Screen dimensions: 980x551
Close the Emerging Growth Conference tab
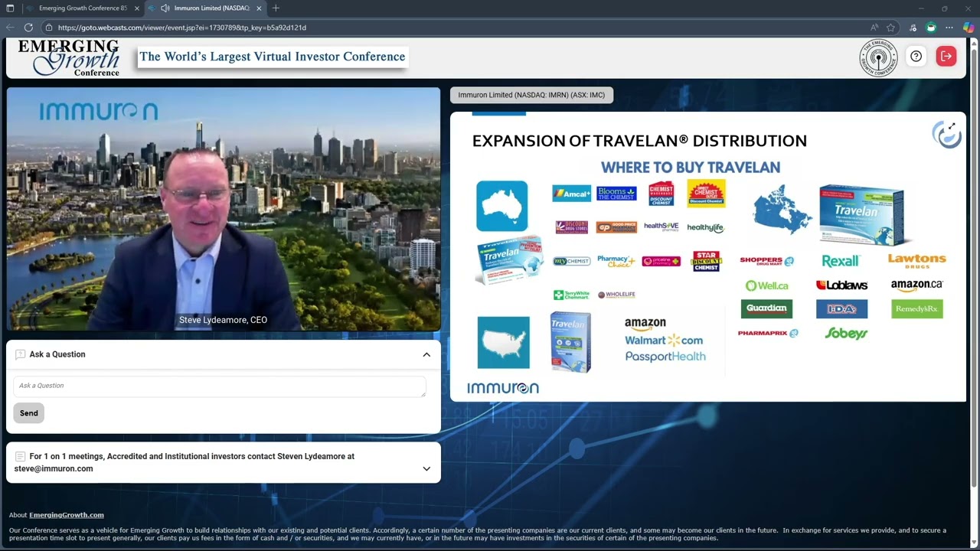[x=137, y=8]
